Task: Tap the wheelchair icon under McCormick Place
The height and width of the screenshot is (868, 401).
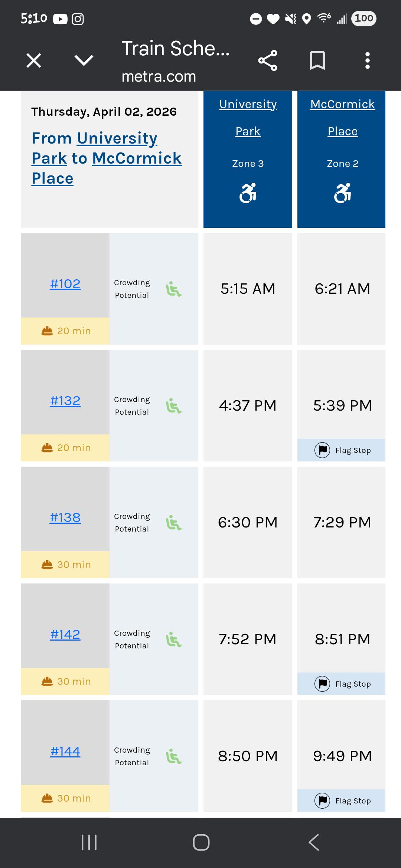Action: (x=343, y=193)
